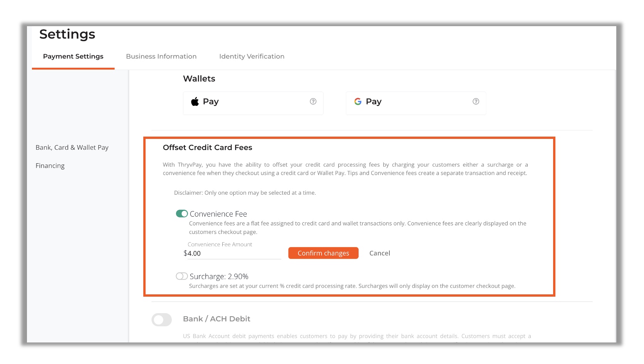Cancel the convenience fee change

[379, 253]
